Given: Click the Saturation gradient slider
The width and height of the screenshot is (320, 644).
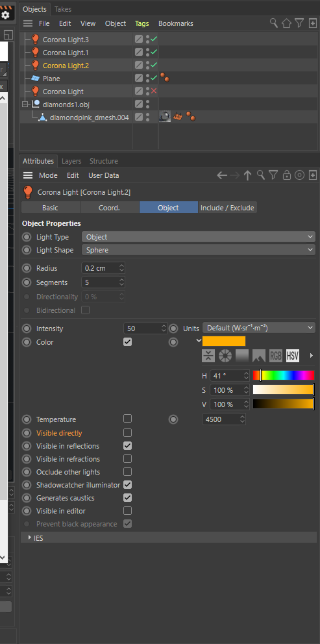Looking at the screenshot, I should (284, 390).
